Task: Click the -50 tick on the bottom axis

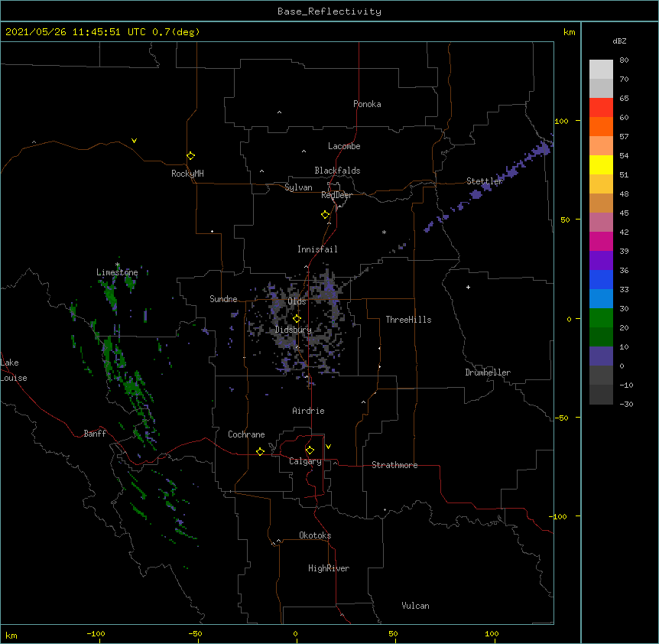Action: click(x=196, y=633)
